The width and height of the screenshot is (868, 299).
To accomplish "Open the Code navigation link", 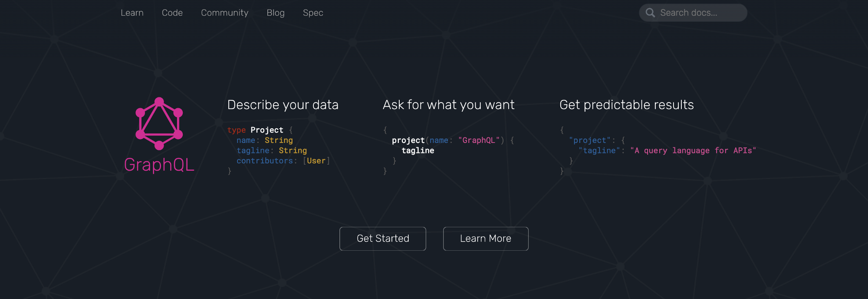I will 172,13.
